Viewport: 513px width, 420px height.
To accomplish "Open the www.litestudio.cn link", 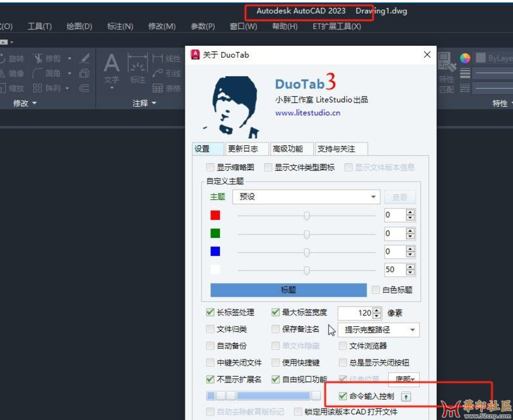I will [308, 113].
